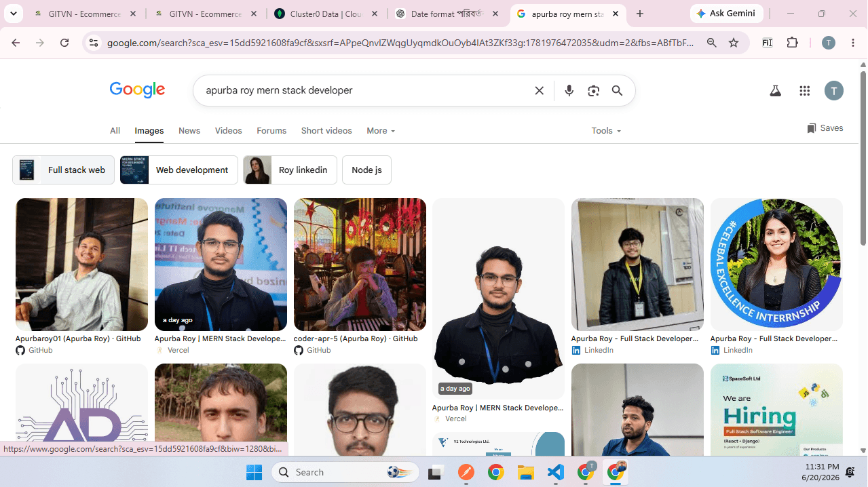Open Chrome extensions puzzle icon

click(x=792, y=43)
